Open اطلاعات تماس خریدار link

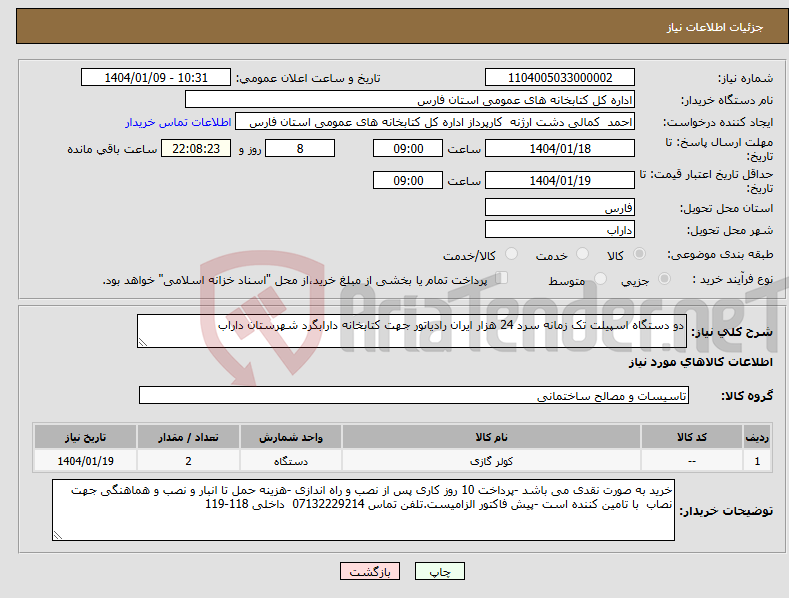pos(178,122)
